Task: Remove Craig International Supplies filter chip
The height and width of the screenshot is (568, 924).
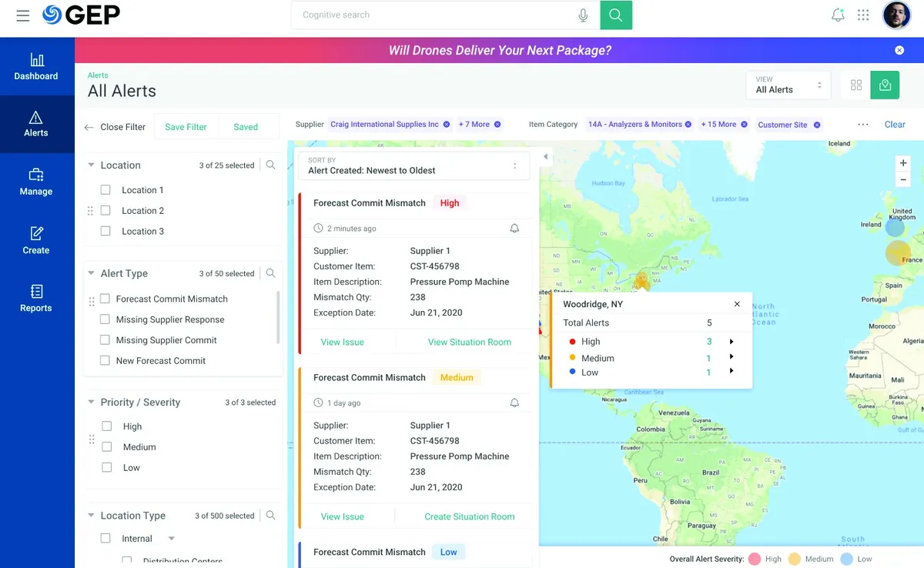Action: pos(447,125)
